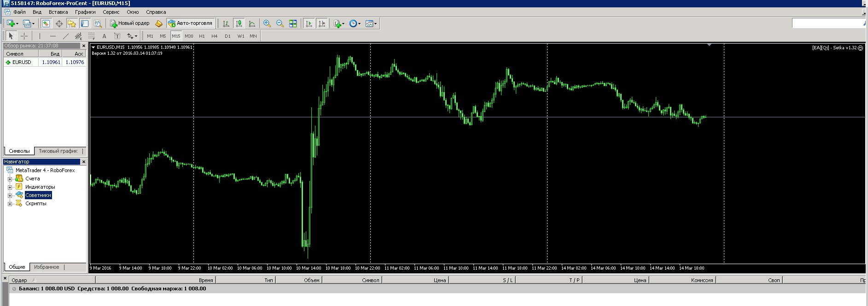Toggle Авто-торговля auto trading
This screenshot has width=868, height=306.
point(190,23)
